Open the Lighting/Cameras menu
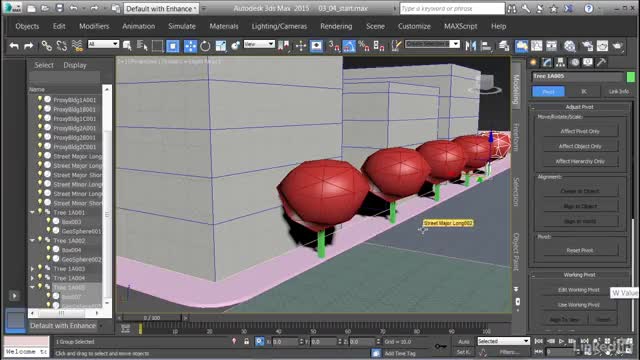Image resolution: width=640 pixels, height=360 pixels. click(x=279, y=26)
